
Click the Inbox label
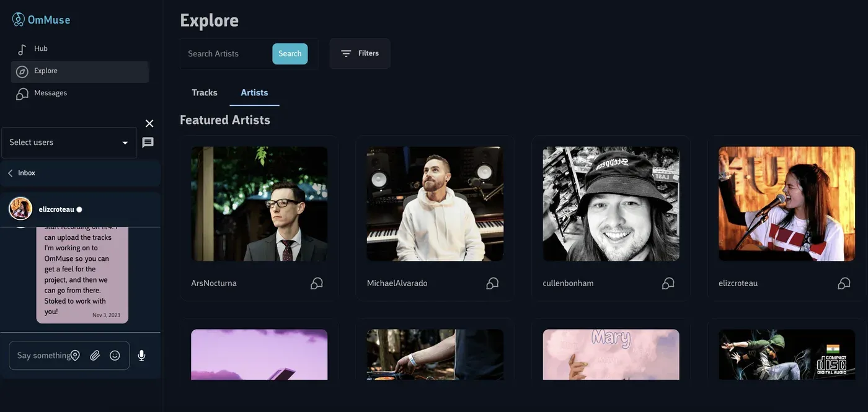27,173
